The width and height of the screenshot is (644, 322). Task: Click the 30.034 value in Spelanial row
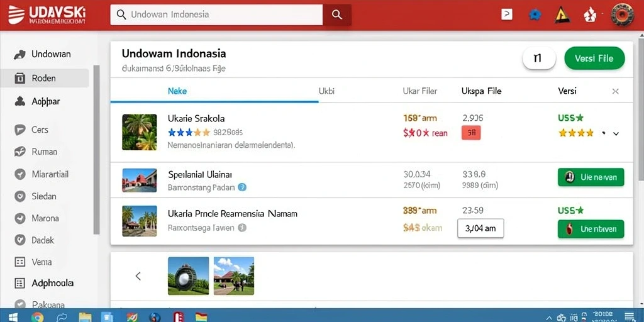(x=417, y=175)
